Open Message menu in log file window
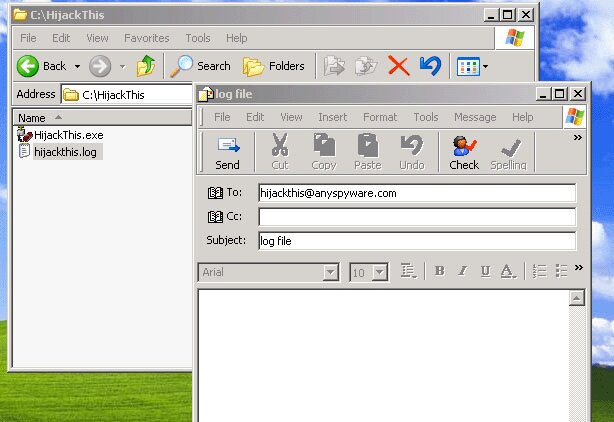Viewport: 614px width, 422px height. 475,117
